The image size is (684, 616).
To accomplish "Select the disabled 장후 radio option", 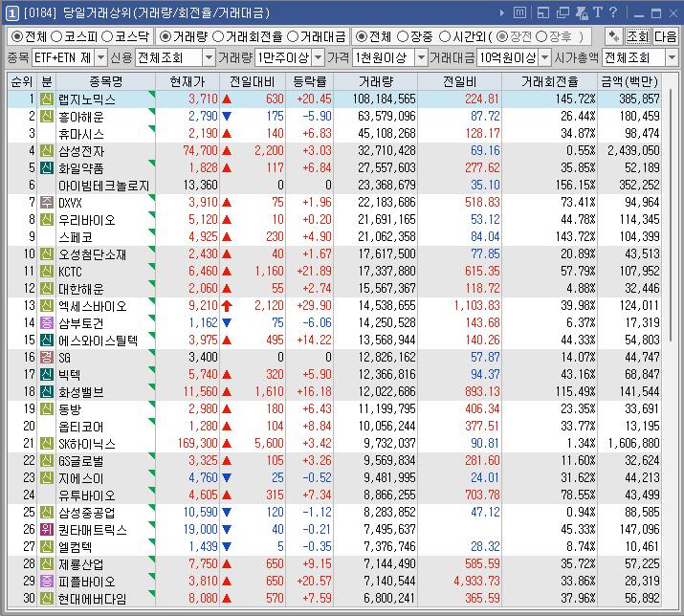I will point(541,36).
